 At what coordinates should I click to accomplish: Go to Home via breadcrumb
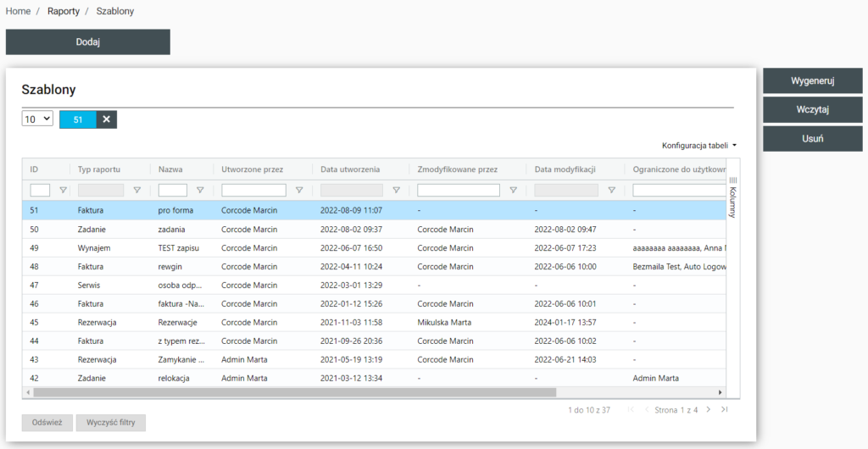[19, 11]
